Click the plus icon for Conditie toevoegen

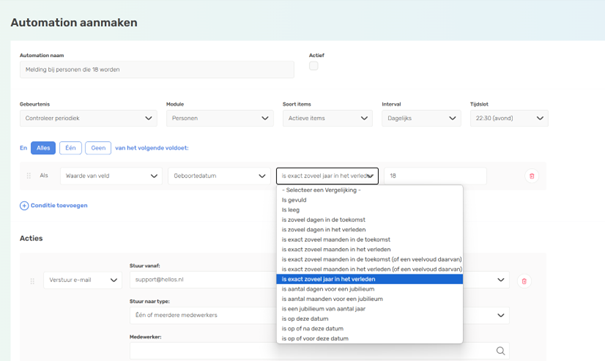(24, 206)
